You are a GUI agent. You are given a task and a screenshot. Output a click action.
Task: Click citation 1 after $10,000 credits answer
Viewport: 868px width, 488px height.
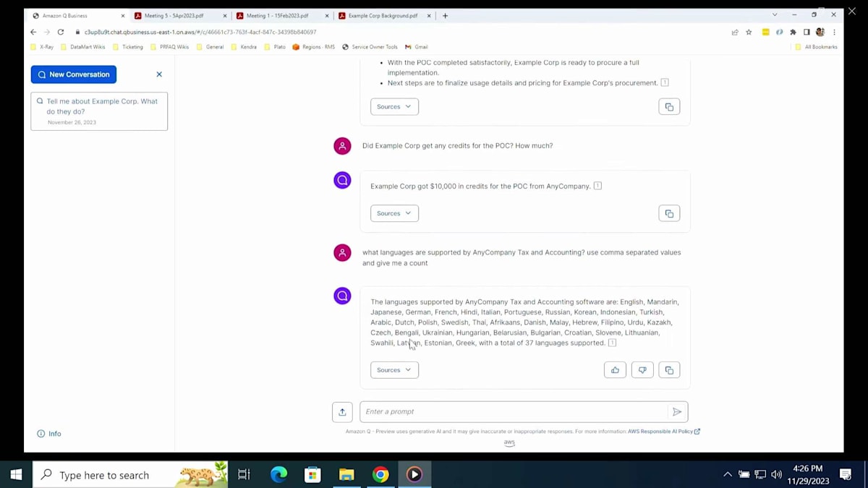597,186
